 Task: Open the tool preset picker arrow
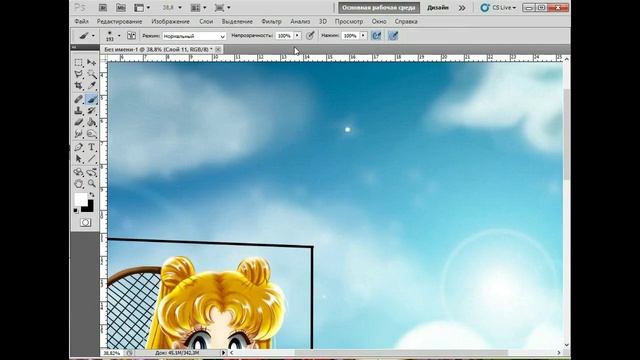point(93,36)
